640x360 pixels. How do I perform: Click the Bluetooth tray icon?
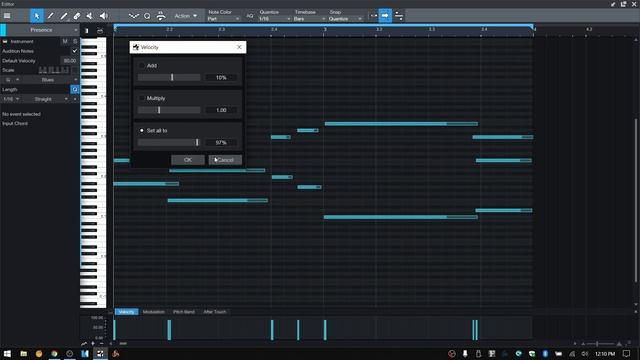coord(545,353)
